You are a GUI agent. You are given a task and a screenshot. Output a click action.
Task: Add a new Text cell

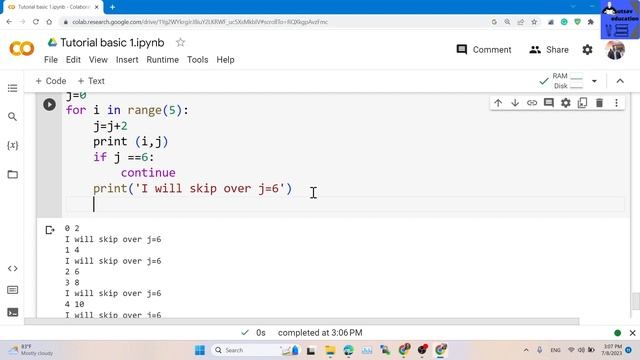91,81
